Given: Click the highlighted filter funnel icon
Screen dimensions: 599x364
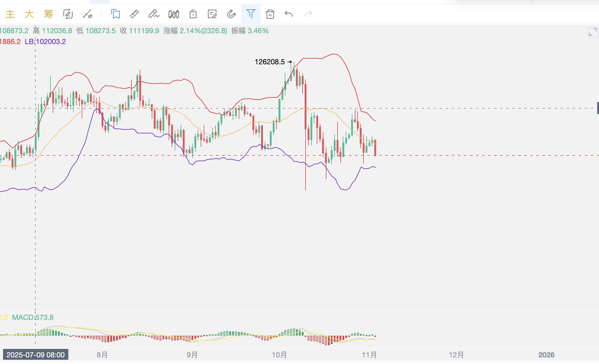Looking at the screenshot, I should coord(251,14).
